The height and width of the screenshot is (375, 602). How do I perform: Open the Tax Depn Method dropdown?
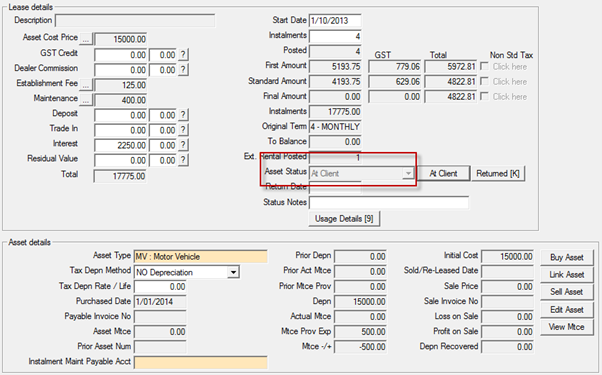pos(233,272)
